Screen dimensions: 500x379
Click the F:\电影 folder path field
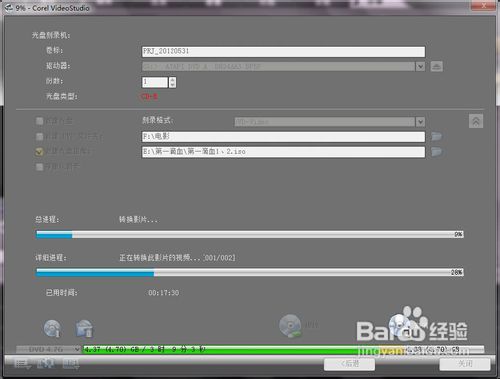pos(283,136)
